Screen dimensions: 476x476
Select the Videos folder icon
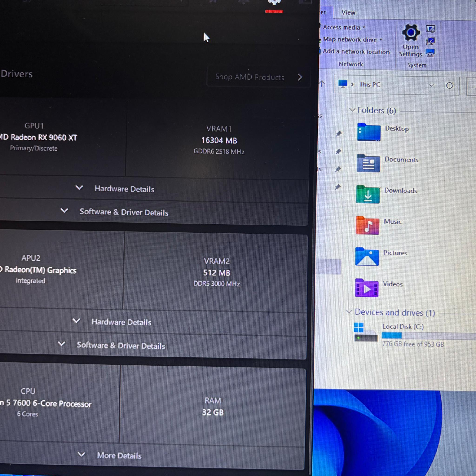367,288
